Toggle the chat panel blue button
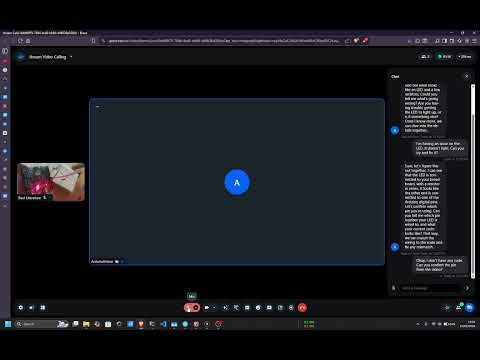The height and width of the screenshot is (360, 480). click(x=470, y=307)
